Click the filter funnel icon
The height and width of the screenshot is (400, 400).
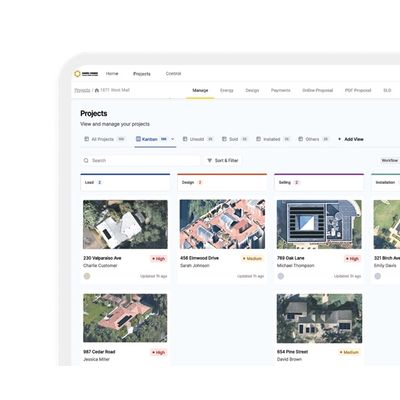point(210,160)
